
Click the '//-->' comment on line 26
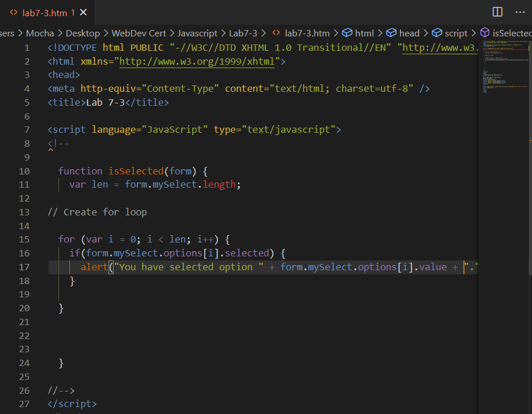61,390
